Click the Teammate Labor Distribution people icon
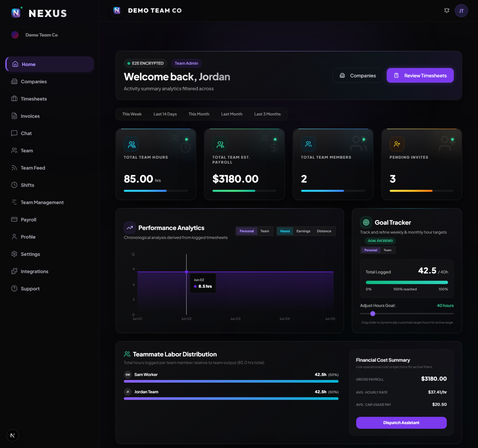The width and height of the screenshot is (478, 448). click(127, 354)
